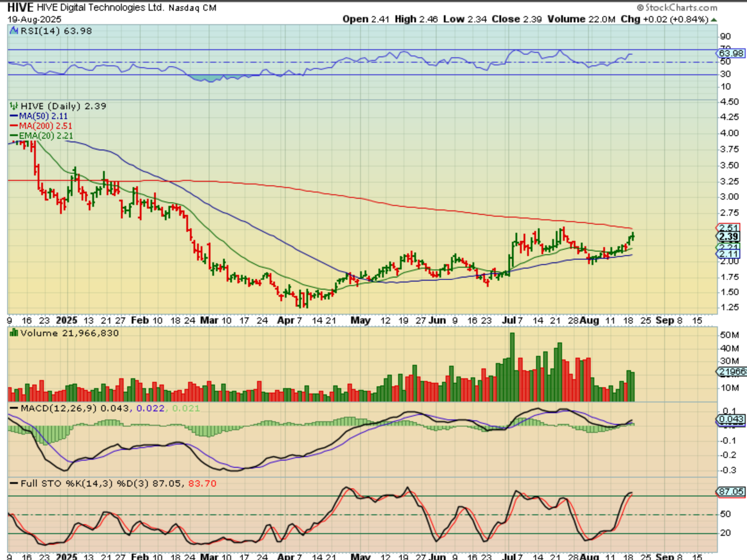The image size is (747, 560).
Task: Click the 20 label on the stochastic axis
Action: coord(725,533)
